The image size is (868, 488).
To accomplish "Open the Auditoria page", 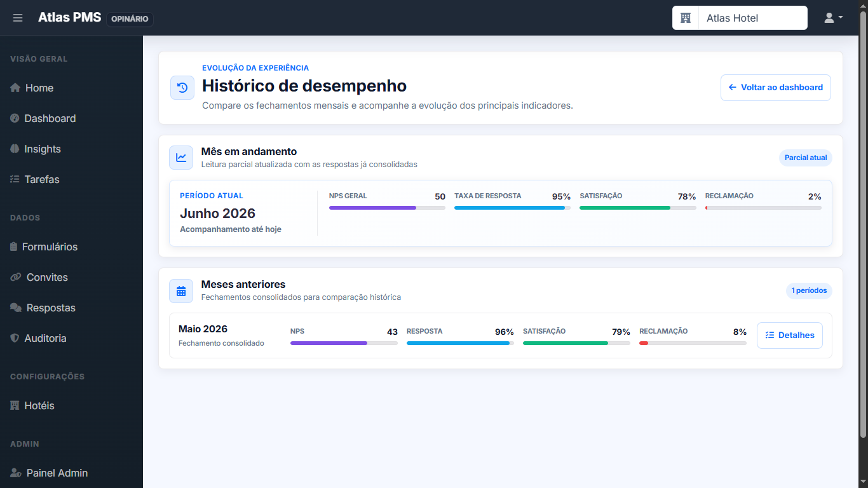I will point(71,338).
